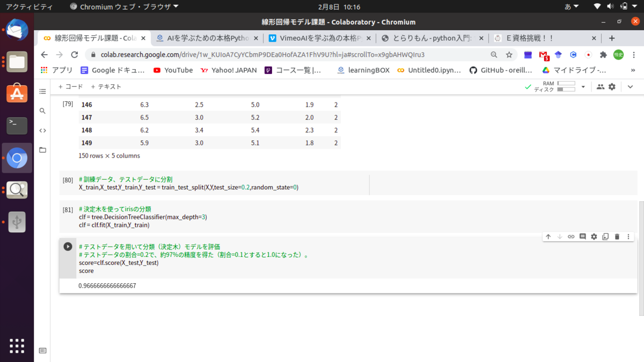Image resolution: width=644 pixels, height=362 pixels.
Task: Show applications grid in the dock
Action: point(17,346)
